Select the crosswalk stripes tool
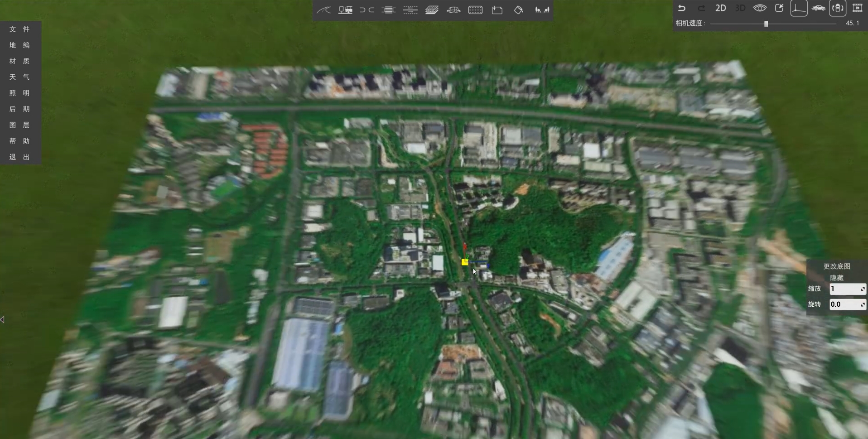Screen dimensions: 868x439 [389, 10]
